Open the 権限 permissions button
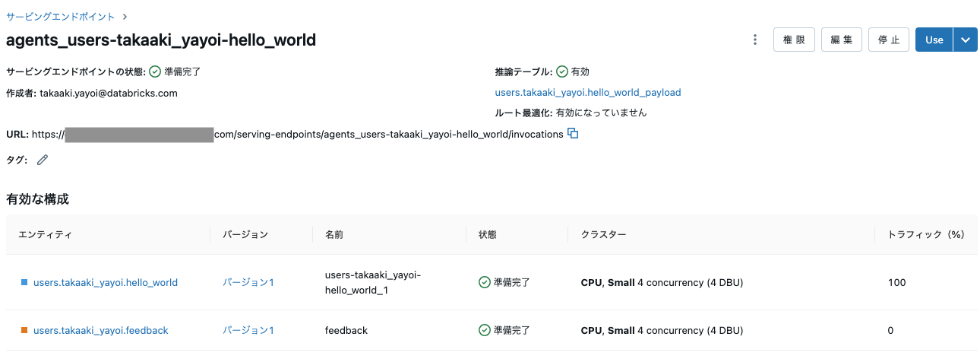This screenshot has height=362, width=980. pyautogui.click(x=794, y=40)
